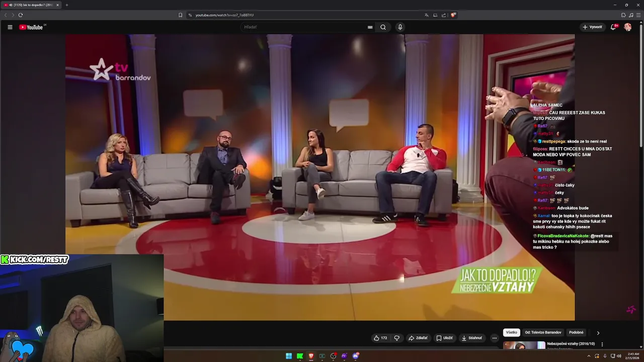Open the media control music note icon
This screenshot has height=362, width=644.
coord(631,15)
